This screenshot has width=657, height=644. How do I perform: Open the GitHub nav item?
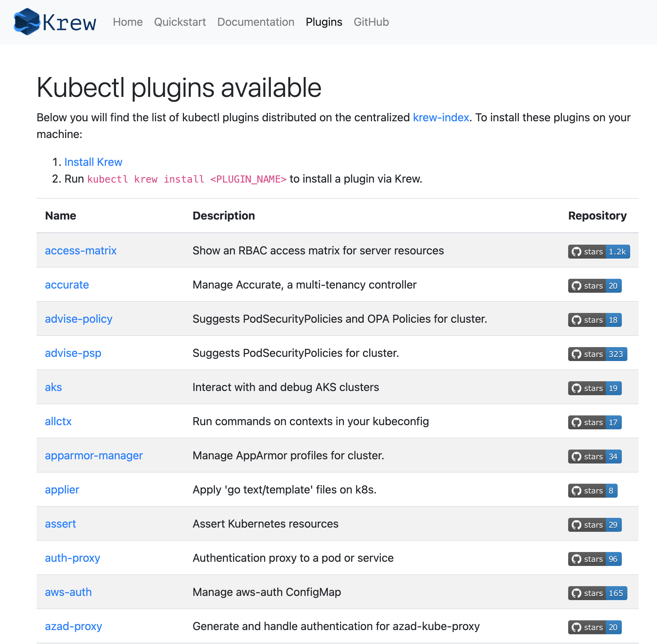point(371,22)
